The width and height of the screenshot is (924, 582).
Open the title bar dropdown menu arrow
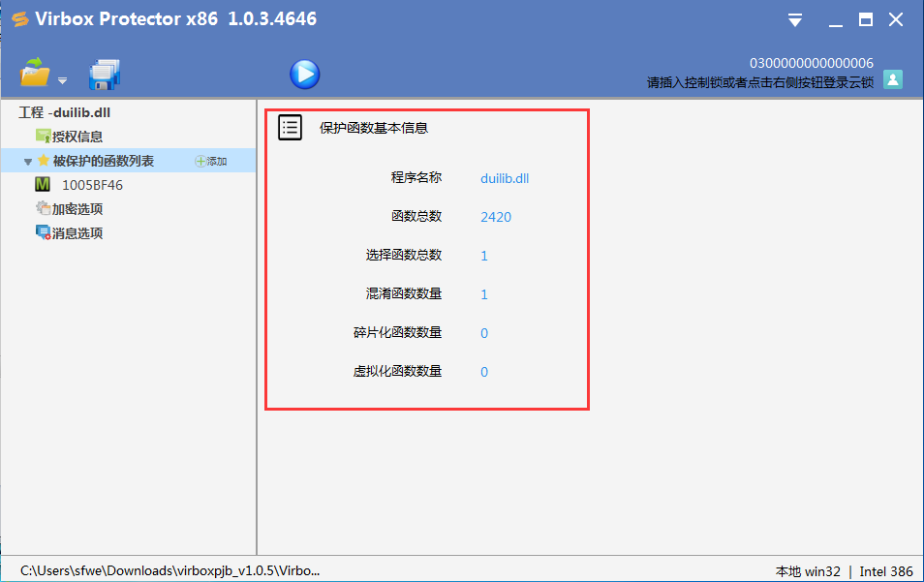(795, 20)
